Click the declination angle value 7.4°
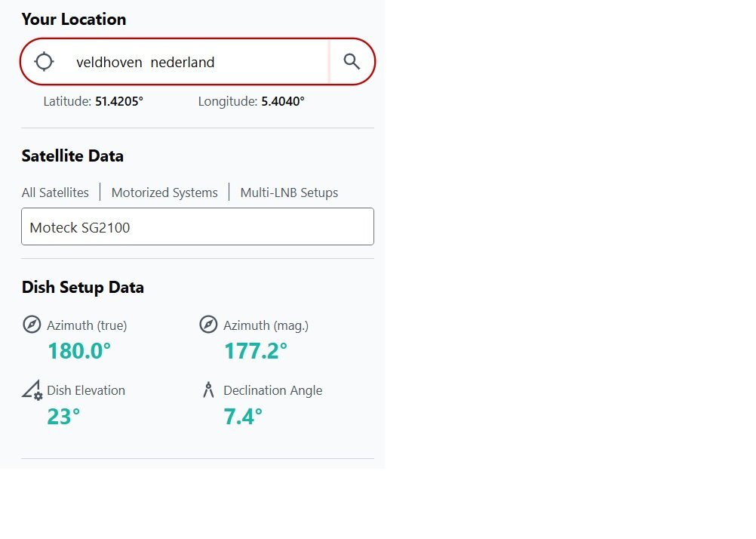Image resolution: width=756 pixels, height=539 pixels. [243, 416]
